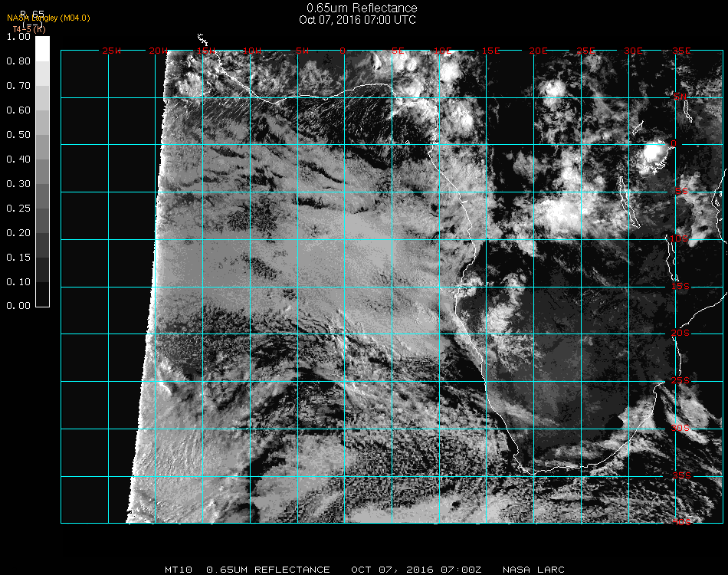The height and width of the screenshot is (575, 728).
Task: Click the "MT10" footer text
Action: (x=179, y=570)
